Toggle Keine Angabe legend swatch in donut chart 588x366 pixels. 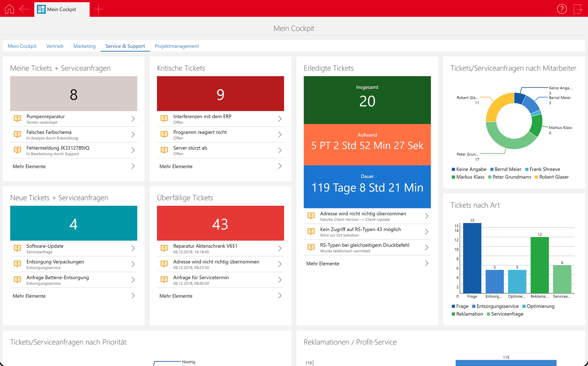click(453, 169)
